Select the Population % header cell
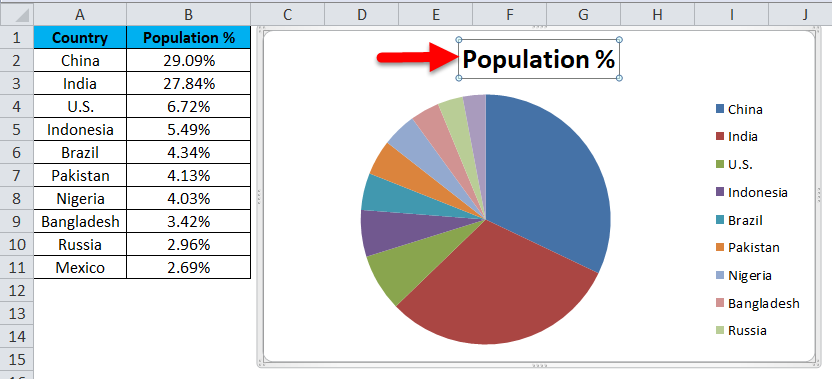The width and height of the screenshot is (832, 379). point(188,38)
